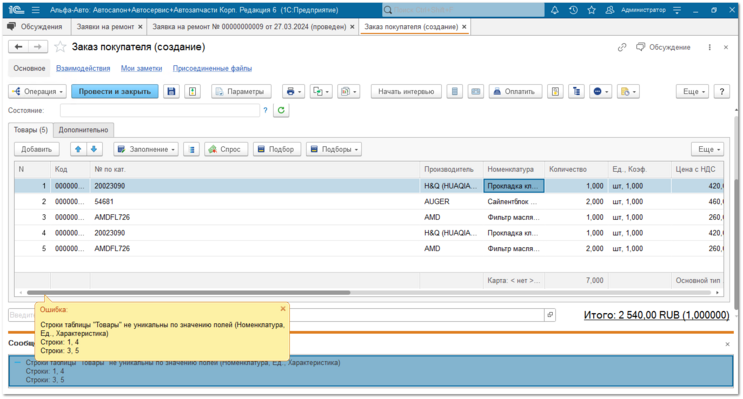This screenshot has height=399, width=743.
Task: Click the structure tree icon in toolbar
Action: pos(576,91)
